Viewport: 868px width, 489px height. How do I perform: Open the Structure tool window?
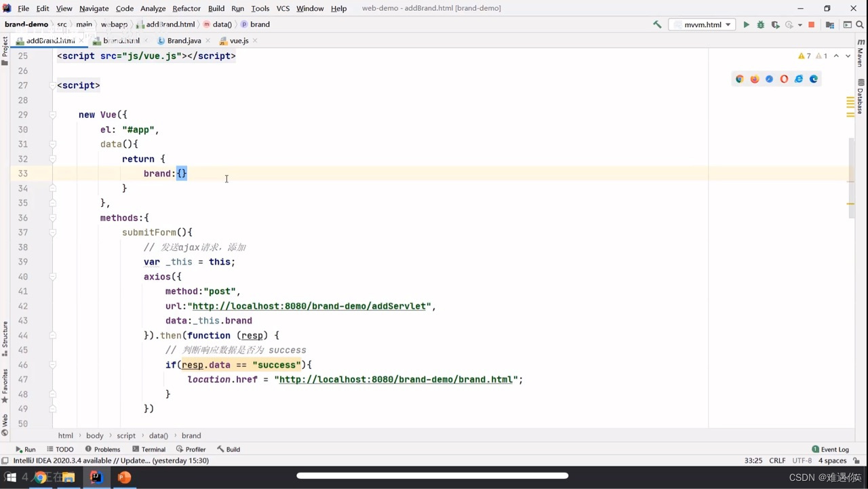5,339
